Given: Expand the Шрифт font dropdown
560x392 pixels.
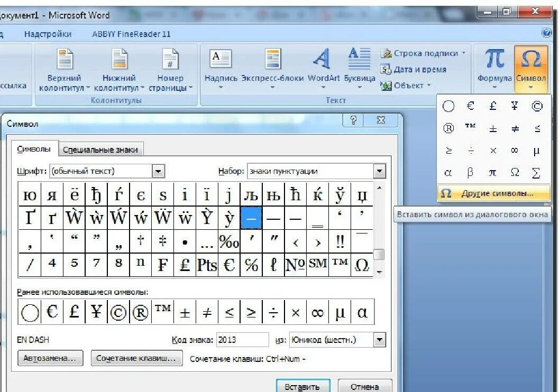Looking at the screenshot, I should click(x=158, y=171).
